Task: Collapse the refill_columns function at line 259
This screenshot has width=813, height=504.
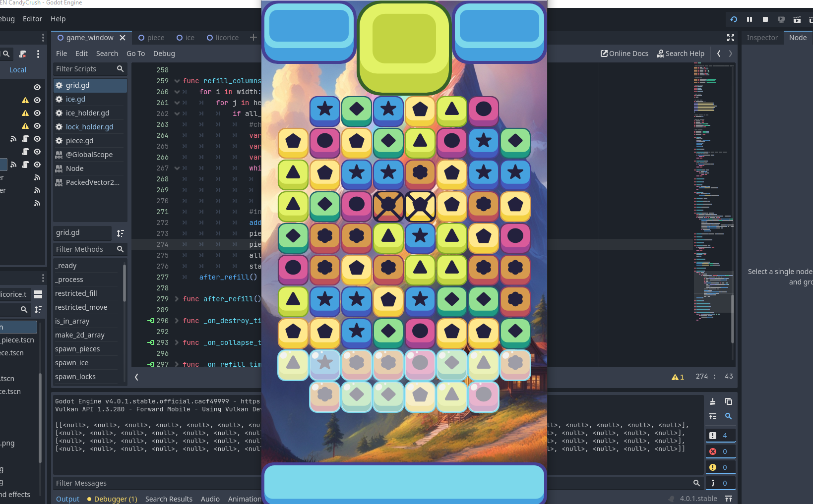Action: coord(177,81)
